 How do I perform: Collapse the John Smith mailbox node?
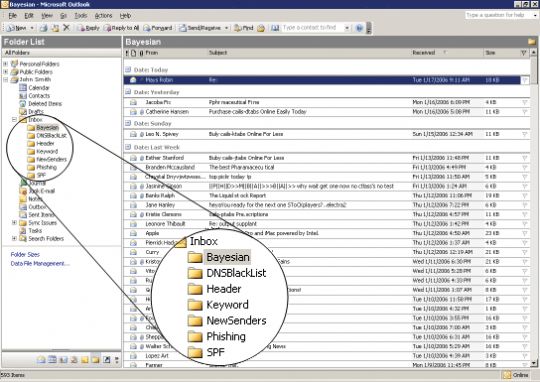[x=6, y=80]
